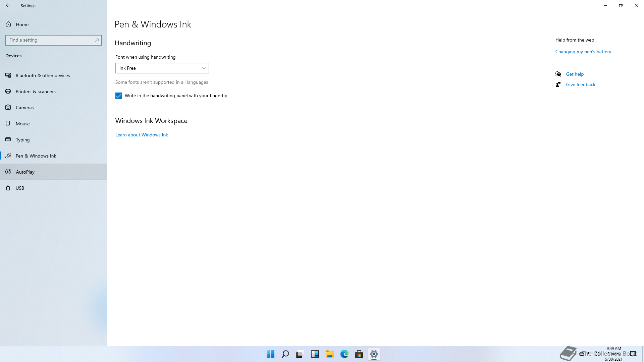
Task: Open network status from the tray icon
Action: [x=590, y=354]
